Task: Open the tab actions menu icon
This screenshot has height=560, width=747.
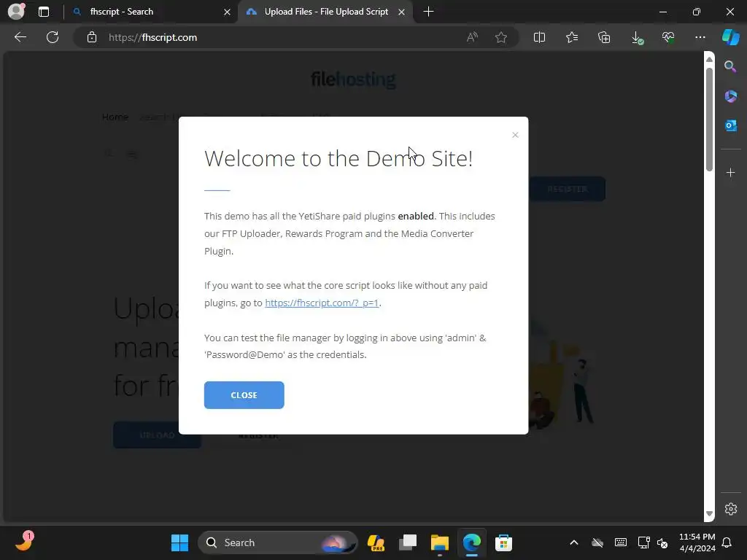Action: click(x=44, y=12)
